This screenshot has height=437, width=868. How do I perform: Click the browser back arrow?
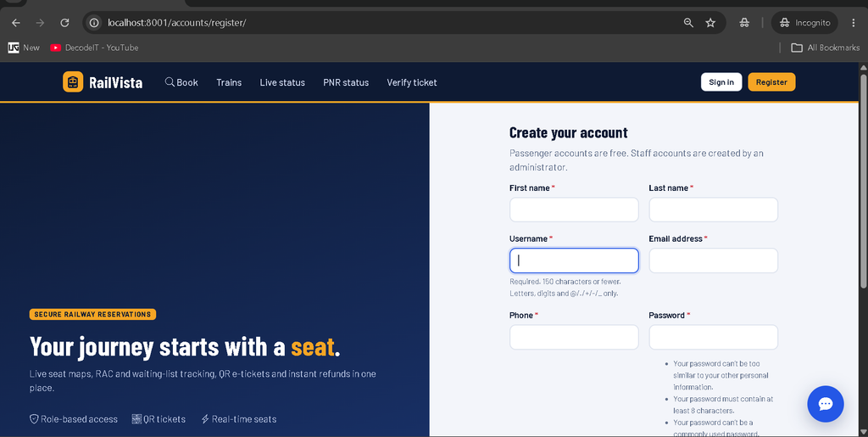pyautogui.click(x=15, y=23)
